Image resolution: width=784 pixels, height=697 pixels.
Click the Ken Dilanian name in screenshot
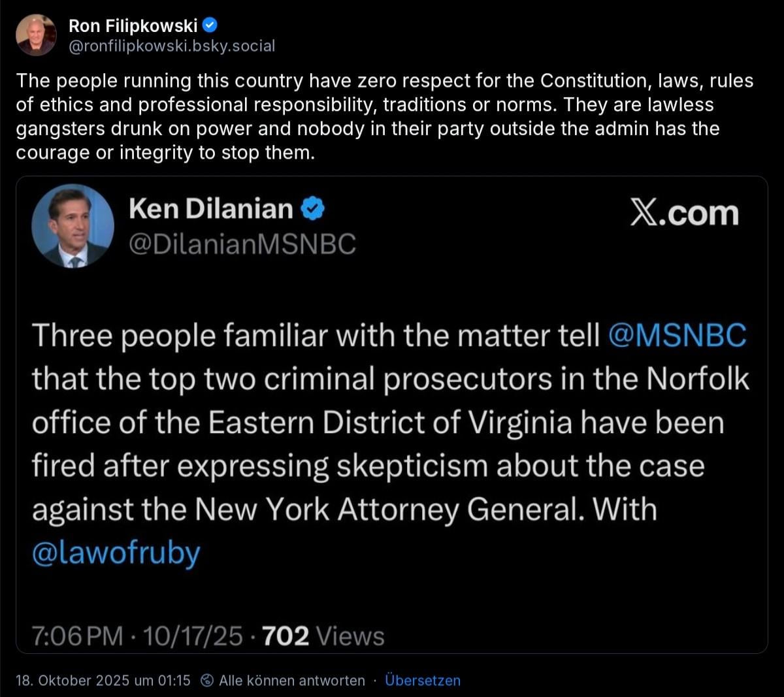[x=210, y=209]
